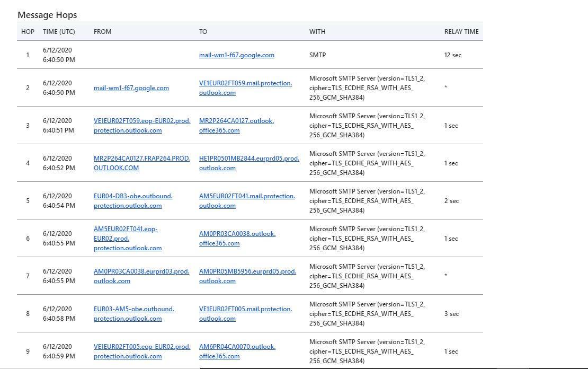Open EUR03-AM5-obe.outbound.protection.outlook.com link

pyautogui.click(x=134, y=313)
